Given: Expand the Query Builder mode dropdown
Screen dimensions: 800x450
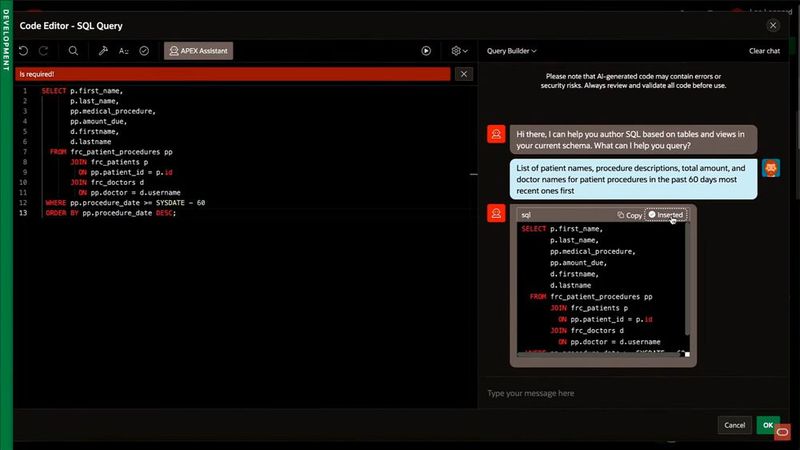Looking at the screenshot, I should pos(511,51).
